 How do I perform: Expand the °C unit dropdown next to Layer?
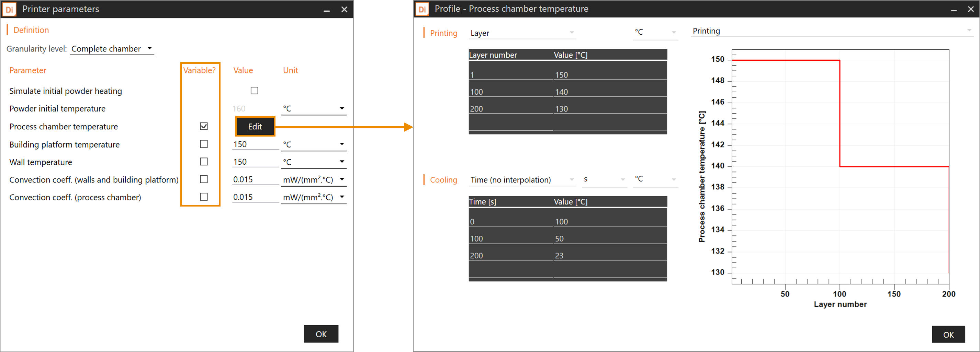pos(655,32)
